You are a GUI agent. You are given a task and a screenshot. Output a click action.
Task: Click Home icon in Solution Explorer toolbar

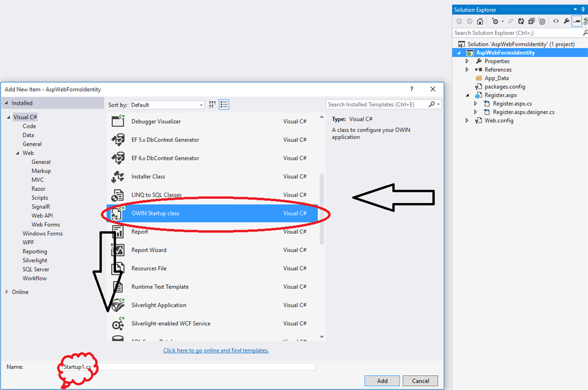479,21
